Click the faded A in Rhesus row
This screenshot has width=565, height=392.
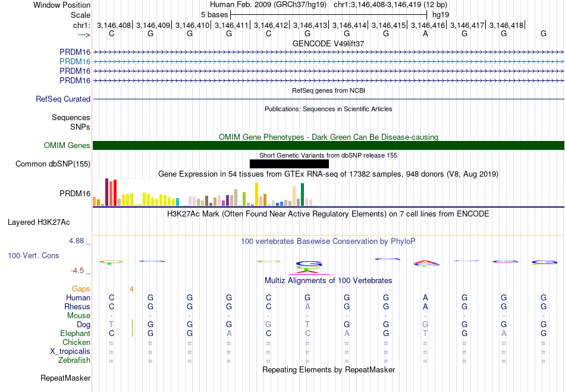[x=307, y=306]
